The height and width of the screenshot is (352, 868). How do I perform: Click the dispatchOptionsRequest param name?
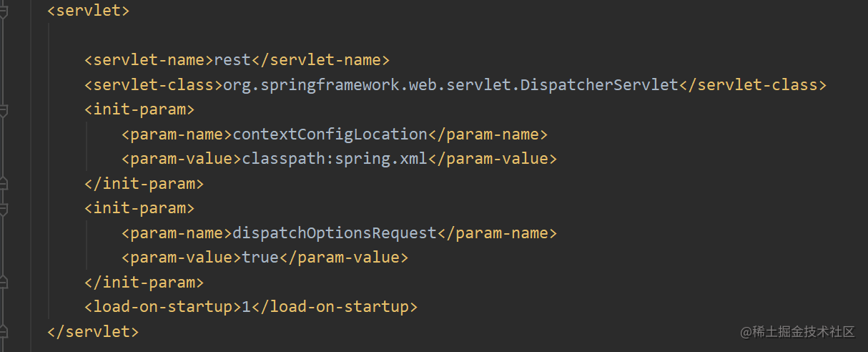(334, 233)
